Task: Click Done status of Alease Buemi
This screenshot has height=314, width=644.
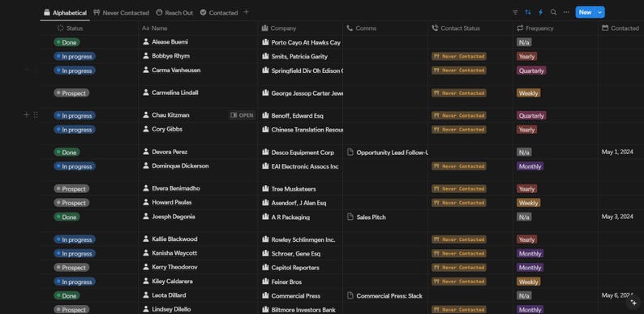Action: tap(67, 42)
